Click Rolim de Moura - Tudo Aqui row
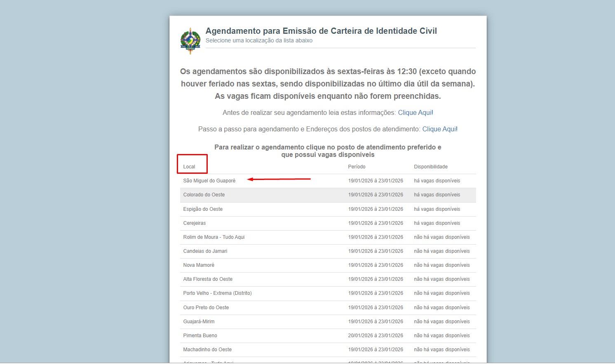The height and width of the screenshot is (364, 615). pyautogui.click(x=214, y=237)
